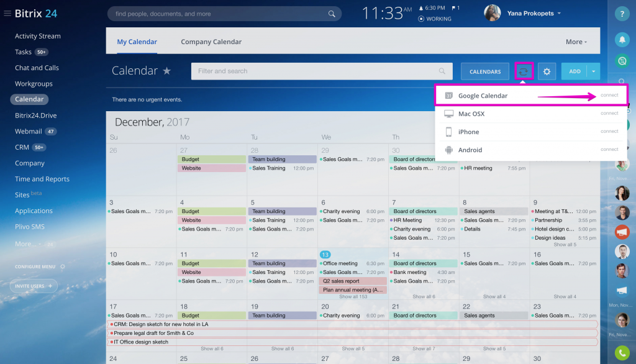
Task: Click the 6:30 PM alarm bell indicator
Action: click(x=432, y=7)
